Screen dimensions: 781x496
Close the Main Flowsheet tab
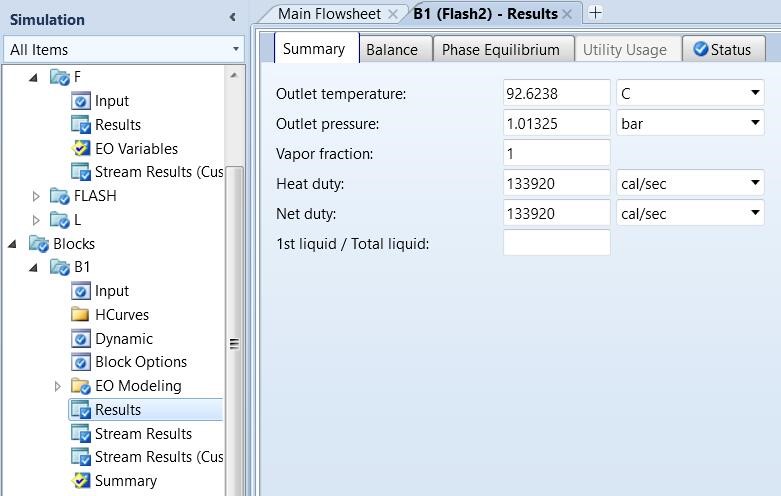point(393,14)
